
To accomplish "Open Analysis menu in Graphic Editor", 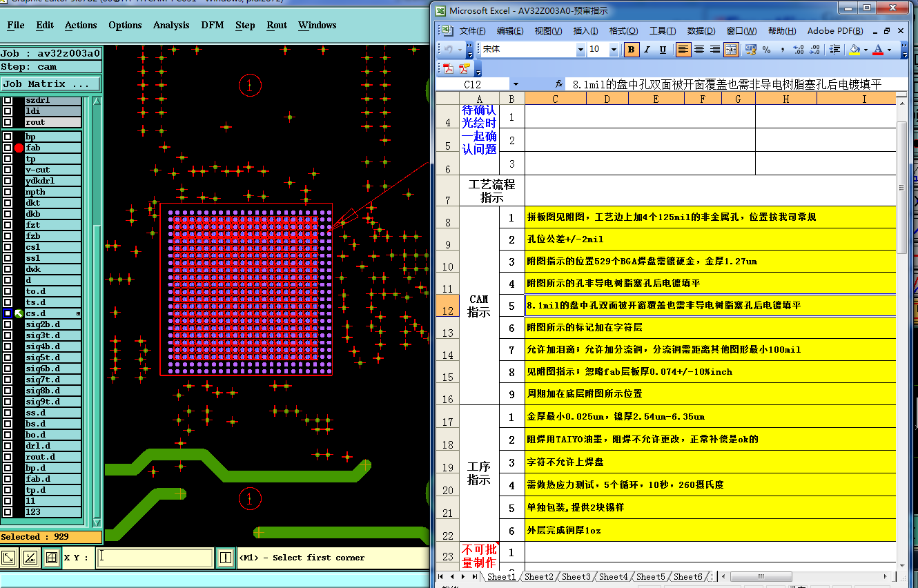I will (171, 25).
